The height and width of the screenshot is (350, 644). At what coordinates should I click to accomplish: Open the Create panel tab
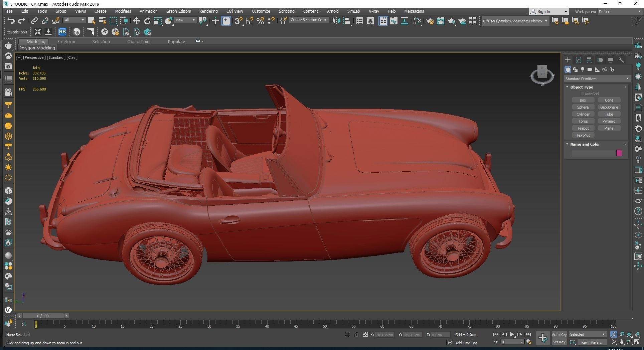[x=568, y=60]
